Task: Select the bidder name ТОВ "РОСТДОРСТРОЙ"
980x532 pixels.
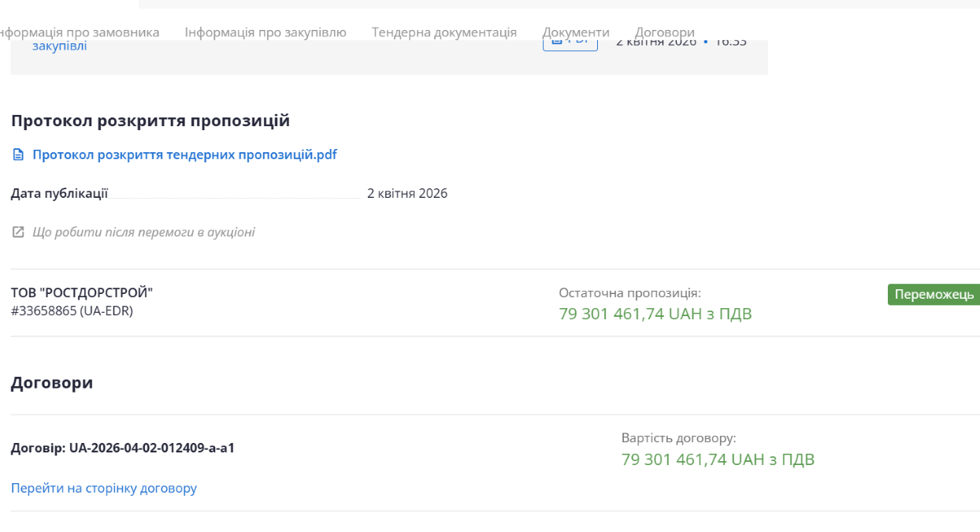Action: click(x=82, y=293)
